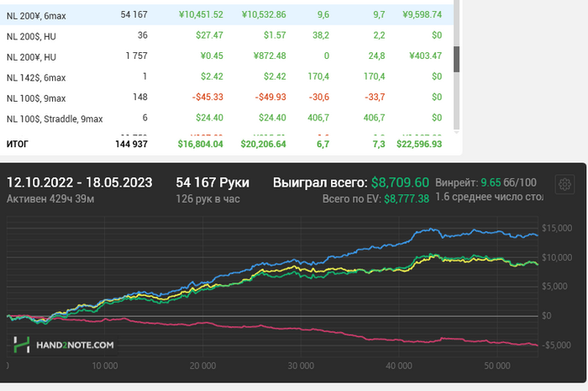Click the 30 000 x-axis label

[x=301, y=366]
